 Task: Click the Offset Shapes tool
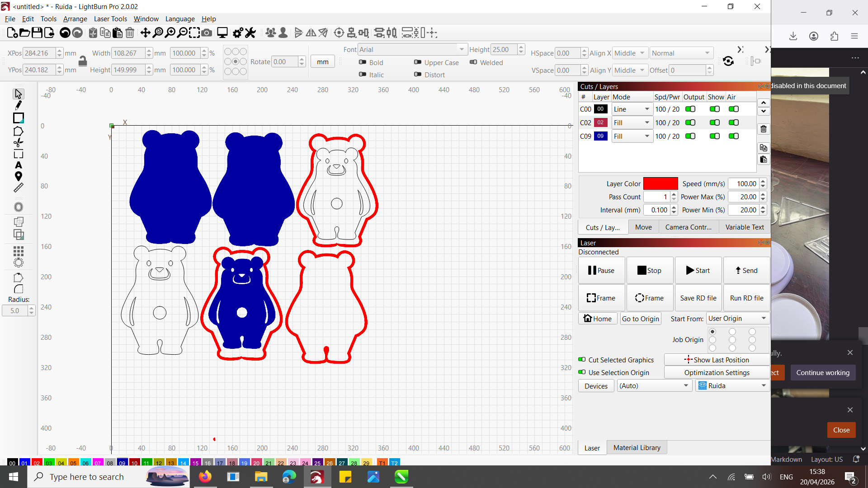click(x=18, y=207)
